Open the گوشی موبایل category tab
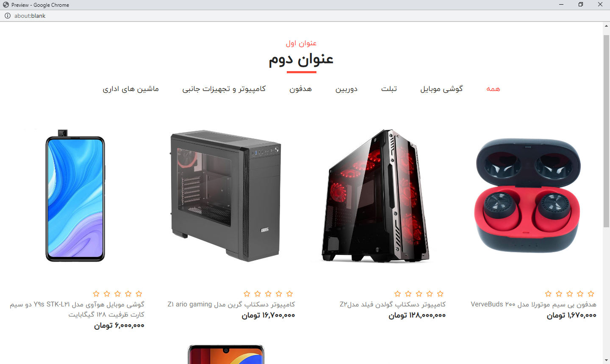The image size is (610, 364). [x=441, y=88]
